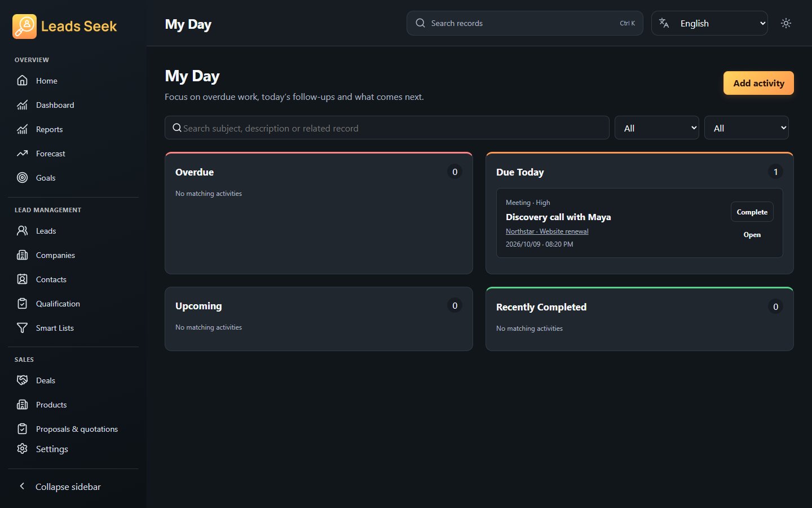
Task: Click the Forecast trend-line icon
Action: click(x=22, y=154)
